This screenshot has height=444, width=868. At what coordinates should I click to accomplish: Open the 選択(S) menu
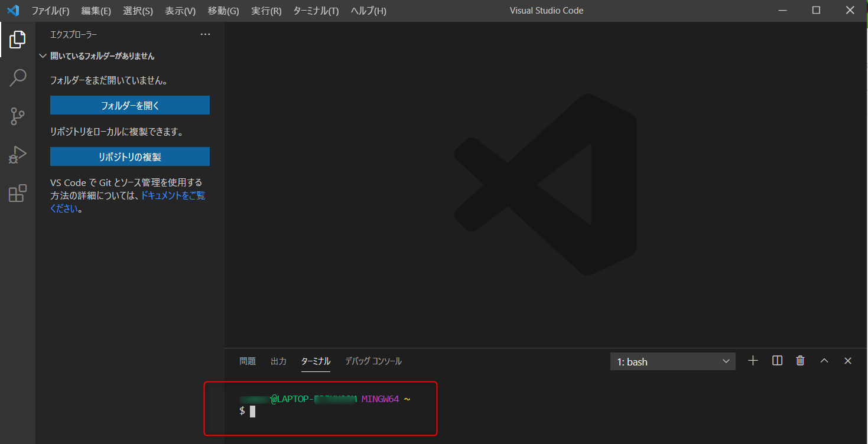(138, 11)
